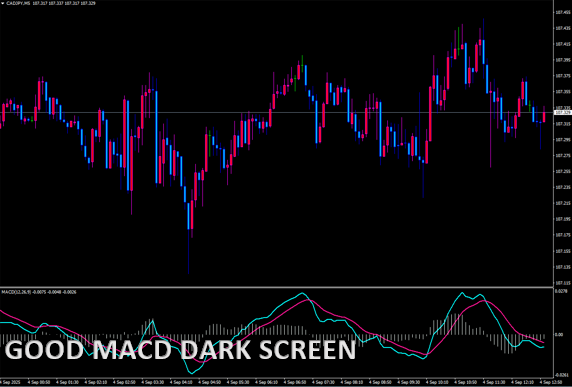Click the MACD scale value 0.0278
572x387 pixels.
point(561,291)
